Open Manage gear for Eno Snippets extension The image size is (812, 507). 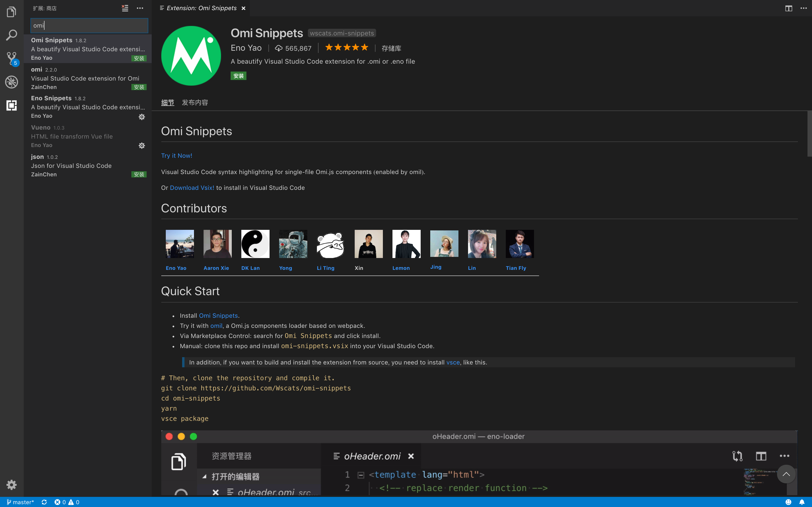click(142, 117)
